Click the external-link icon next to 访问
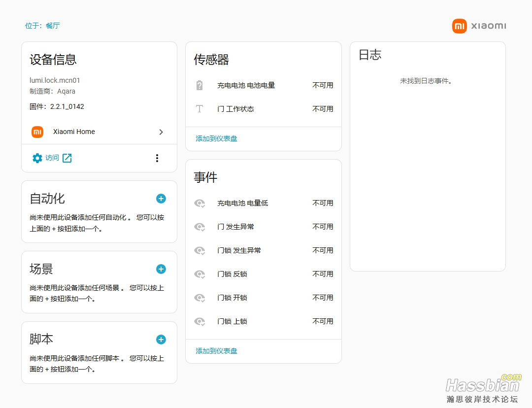Screen dimensions: 532x408 pos(67,158)
